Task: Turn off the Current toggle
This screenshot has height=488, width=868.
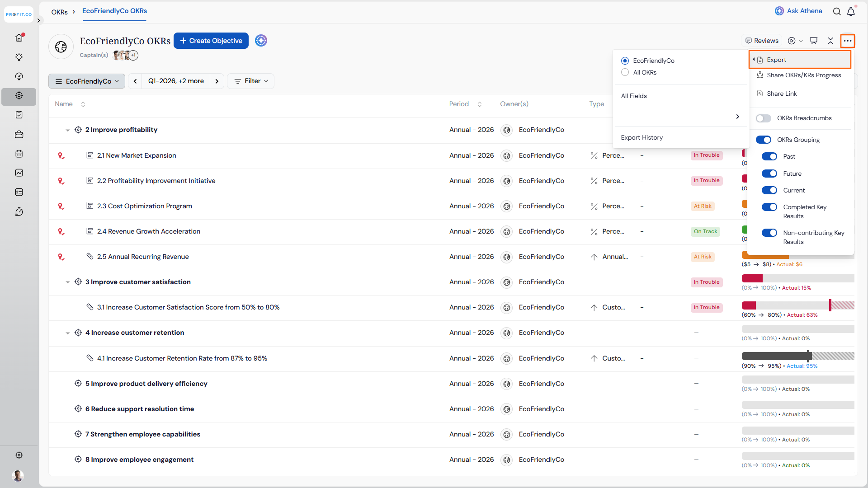Action: click(x=769, y=190)
